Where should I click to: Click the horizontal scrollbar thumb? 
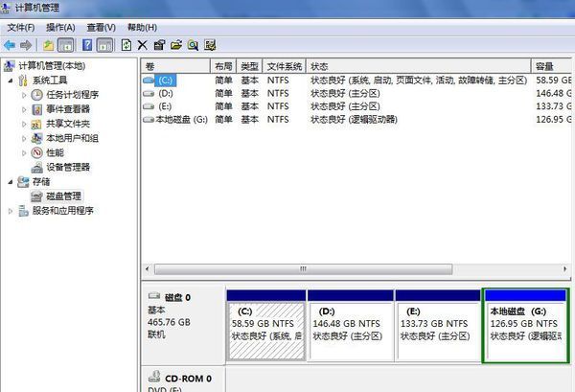pyautogui.click(x=303, y=269)
